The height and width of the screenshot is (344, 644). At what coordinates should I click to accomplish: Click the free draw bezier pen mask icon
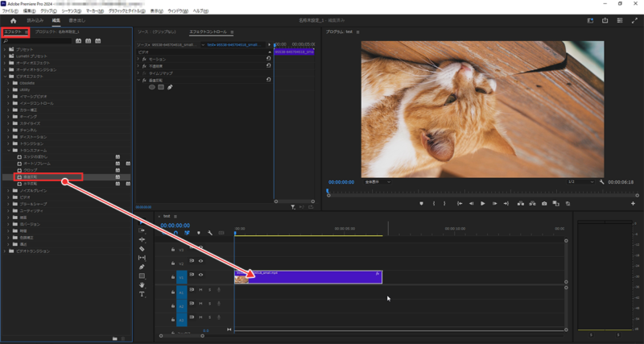pos(170,87)
